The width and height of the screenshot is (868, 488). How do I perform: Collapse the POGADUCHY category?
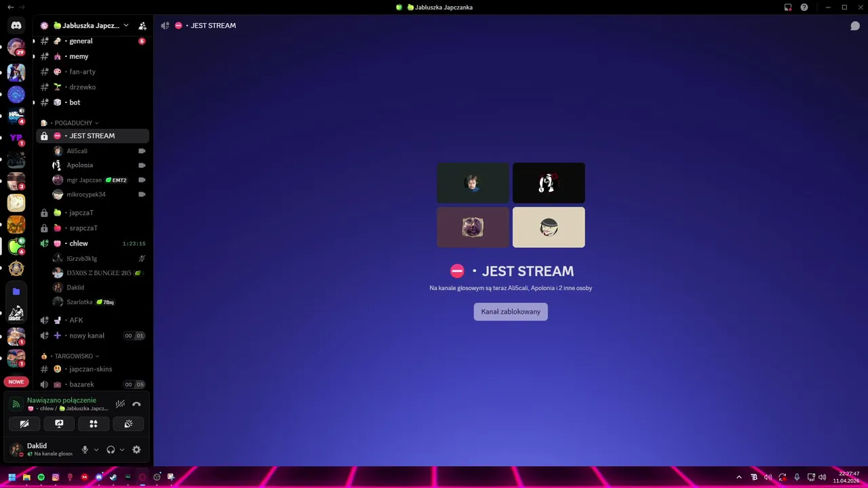coord(73,123)
